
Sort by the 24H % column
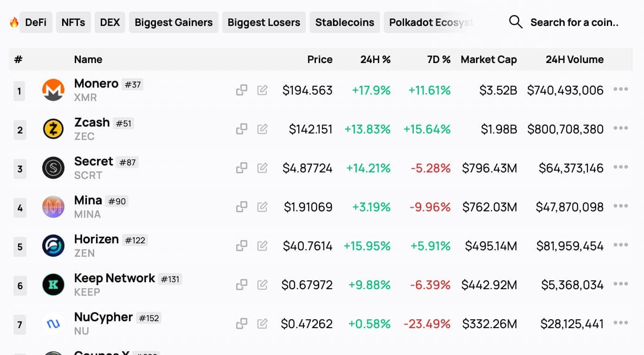click(x=375, y=59)
